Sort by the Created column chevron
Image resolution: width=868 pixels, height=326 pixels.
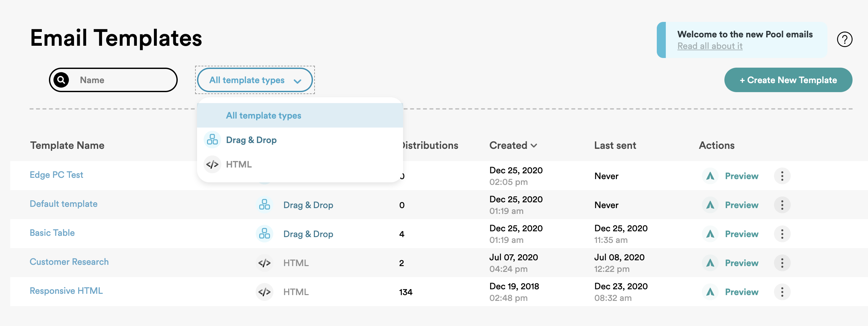pyautogui.click(x=534, y=146)
